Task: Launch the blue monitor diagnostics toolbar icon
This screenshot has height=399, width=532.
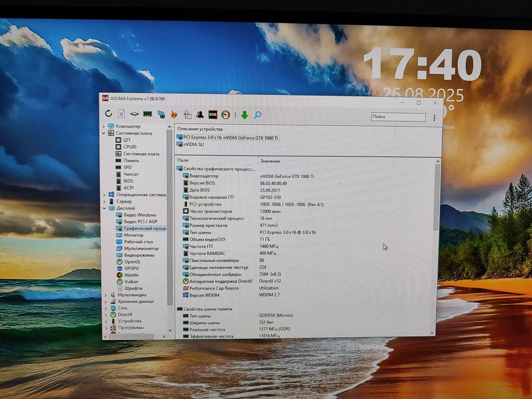Action: [x=161, y=115]
